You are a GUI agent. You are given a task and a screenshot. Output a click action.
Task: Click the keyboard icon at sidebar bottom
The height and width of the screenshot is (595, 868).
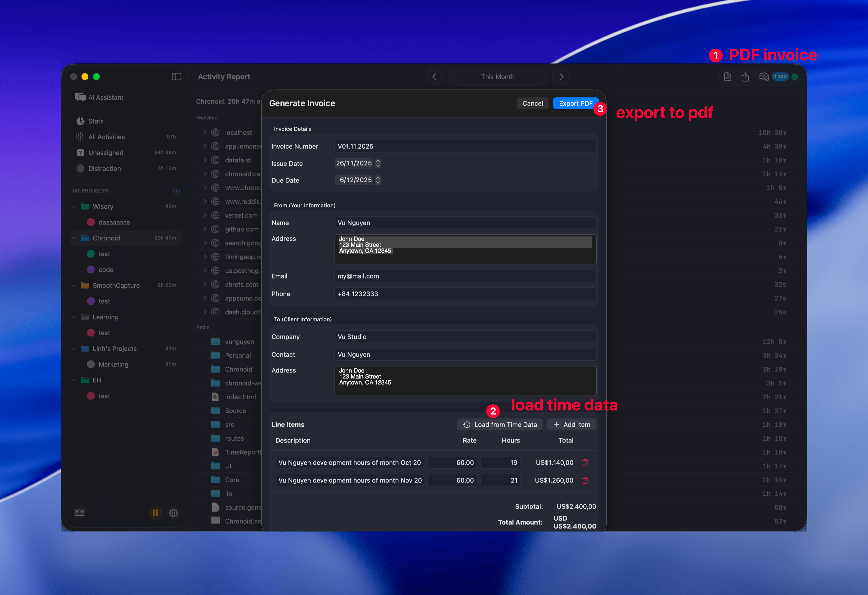tap(79, 513)
